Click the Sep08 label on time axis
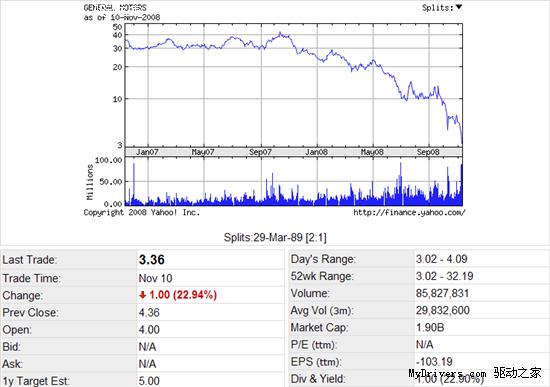 (x=428, y=152)
